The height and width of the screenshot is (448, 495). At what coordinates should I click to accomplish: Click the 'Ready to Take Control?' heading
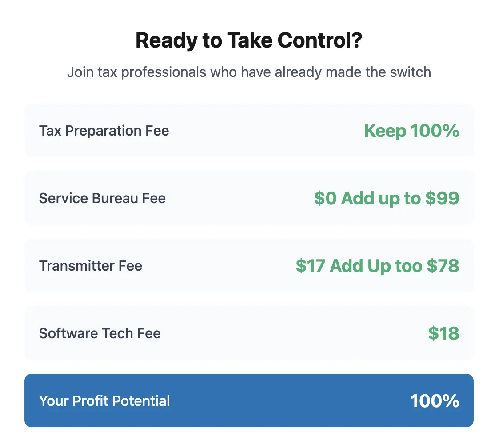[249, 40]
